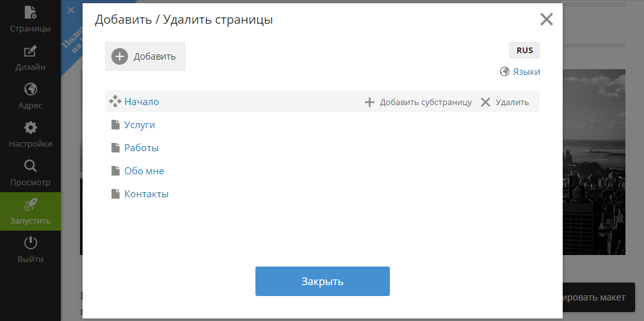This screenshot has width=644, height=321.
Task: Click the Добавить субстраницу text
Action: tap(426, 103)
